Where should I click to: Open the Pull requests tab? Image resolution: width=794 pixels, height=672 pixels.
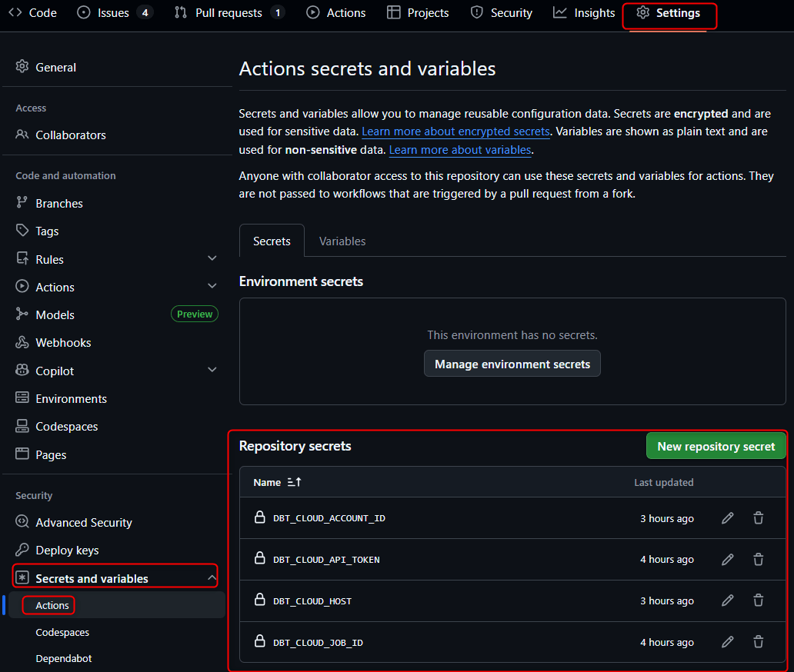click(229, 13)
